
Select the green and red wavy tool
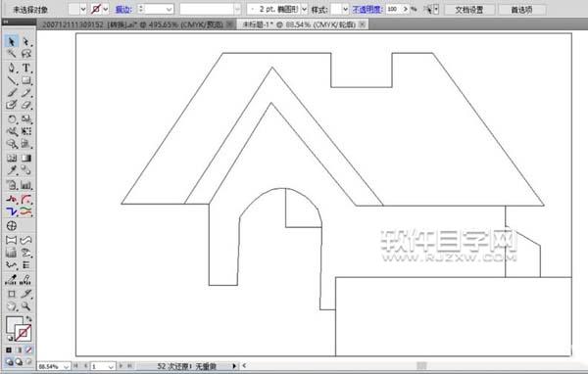tap(25, 211)
